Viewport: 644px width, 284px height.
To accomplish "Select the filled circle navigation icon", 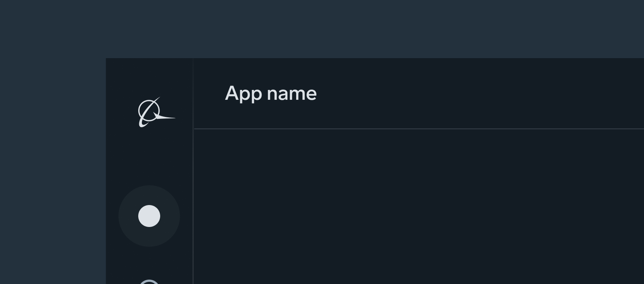I will click(x=149, y=216).
